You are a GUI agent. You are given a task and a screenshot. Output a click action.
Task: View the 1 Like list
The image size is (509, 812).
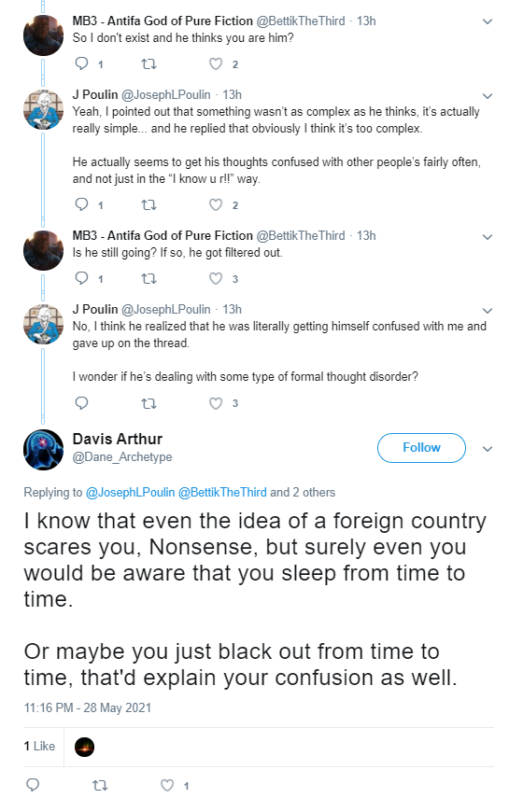click(x=39, y=747)
